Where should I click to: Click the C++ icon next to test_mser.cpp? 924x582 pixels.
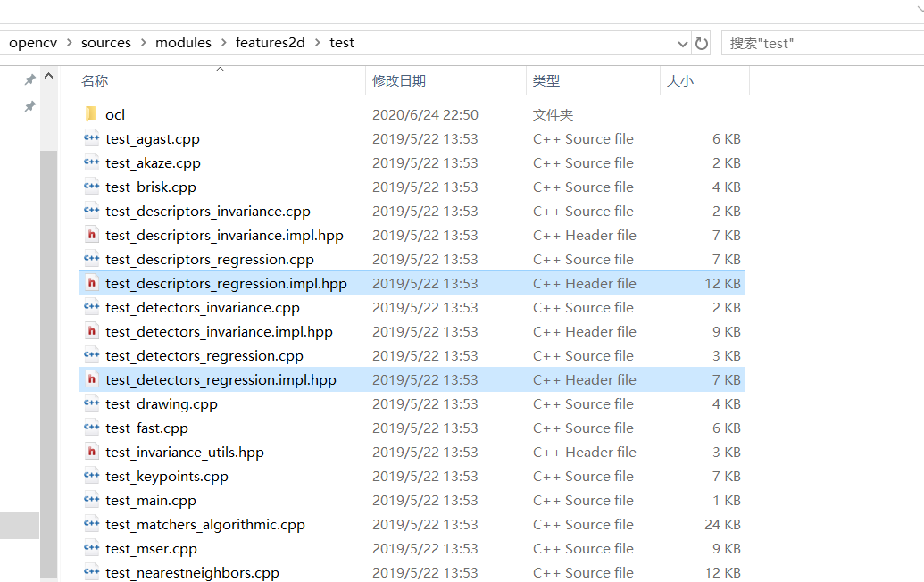[x=92, y=548]
